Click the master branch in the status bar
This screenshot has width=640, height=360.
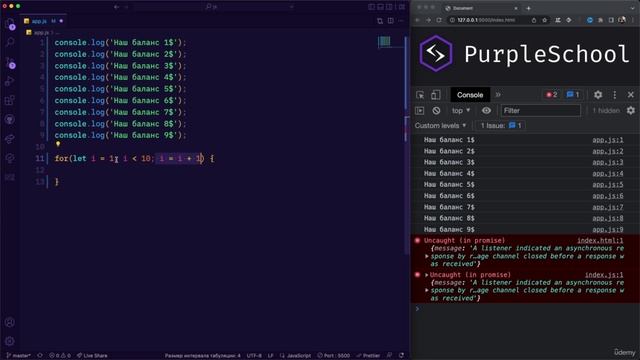tap(18, 356)
